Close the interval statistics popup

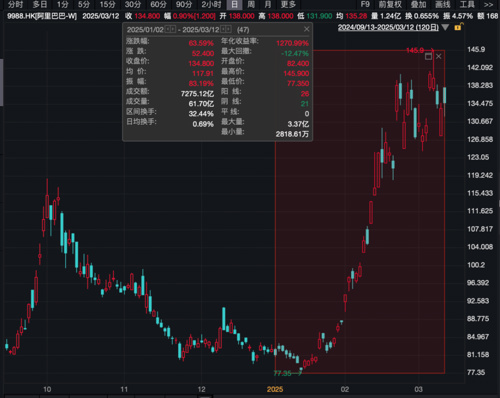(x=307, y=29)
